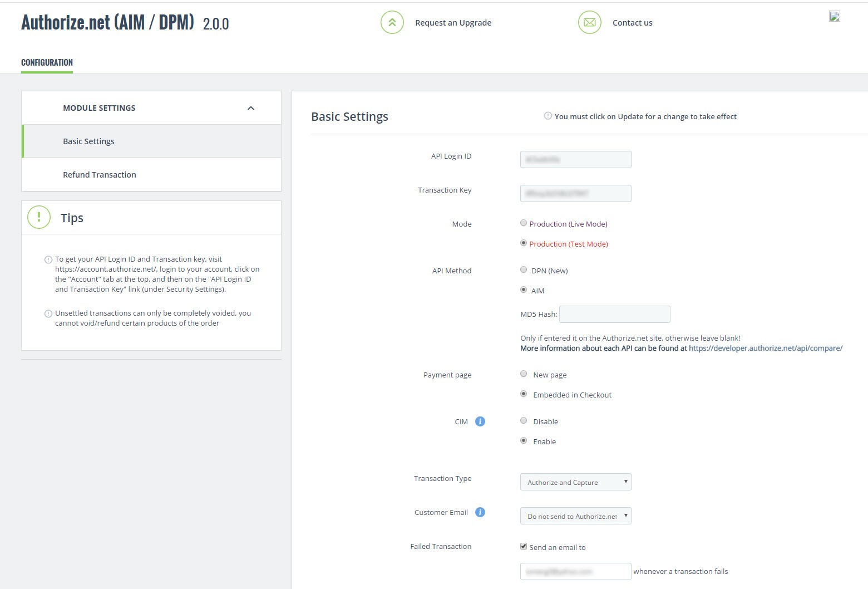Viewport: 868px width, 589px height.
Task: Select New page payment option
Action: tap(524, 374)
